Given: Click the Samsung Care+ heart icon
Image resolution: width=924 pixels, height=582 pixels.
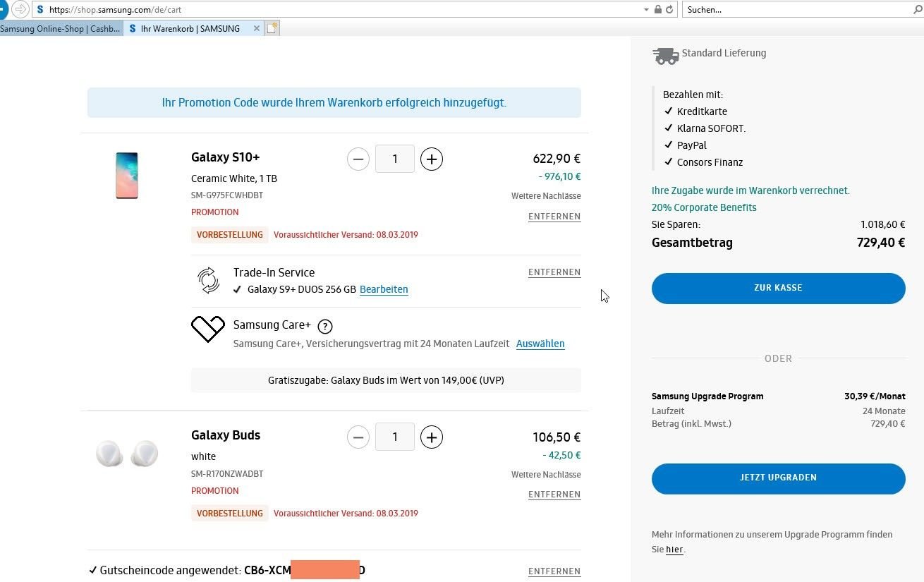Looking at the screenshot, I should point(208,329).
